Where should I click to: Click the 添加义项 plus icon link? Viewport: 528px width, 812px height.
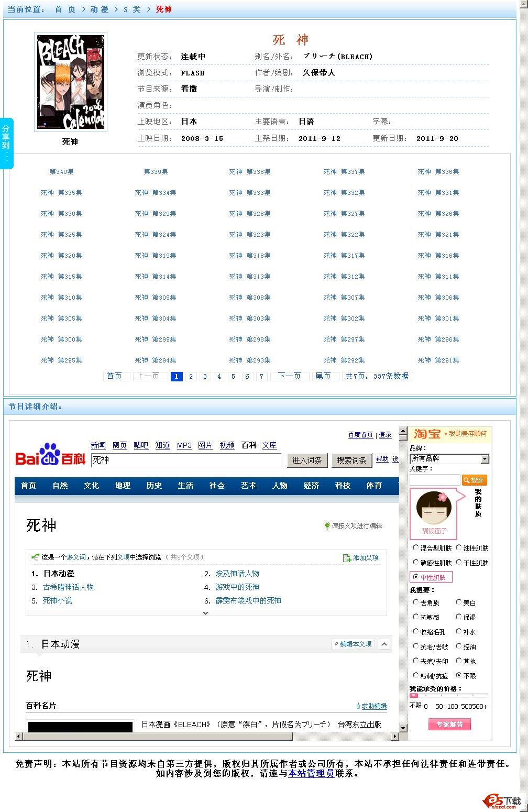click(360, 558)
